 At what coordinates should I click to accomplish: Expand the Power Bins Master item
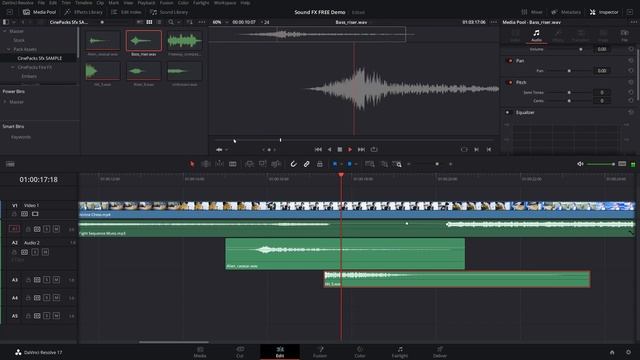[5, 102]
